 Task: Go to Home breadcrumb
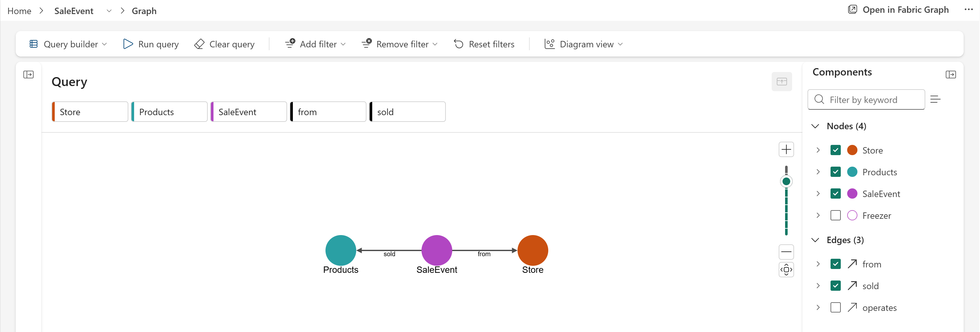(x=20, y=11)
